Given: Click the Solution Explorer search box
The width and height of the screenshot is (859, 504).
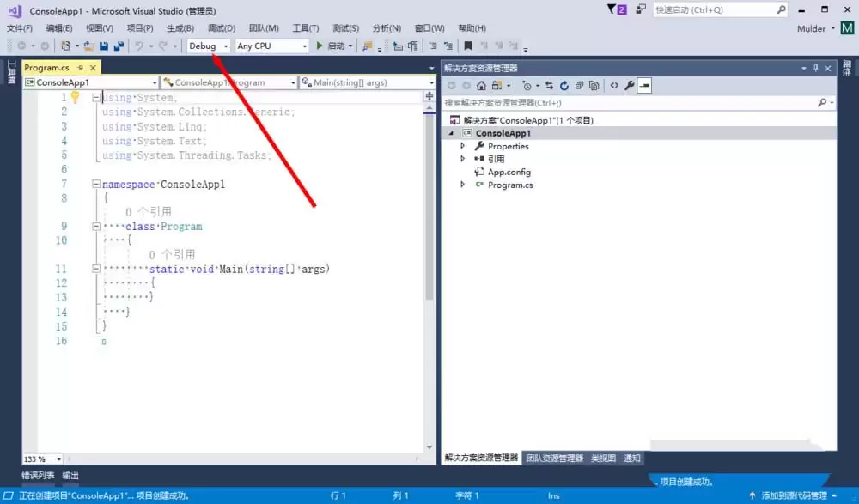Looking at the screenshot, I should click(636, 102).
